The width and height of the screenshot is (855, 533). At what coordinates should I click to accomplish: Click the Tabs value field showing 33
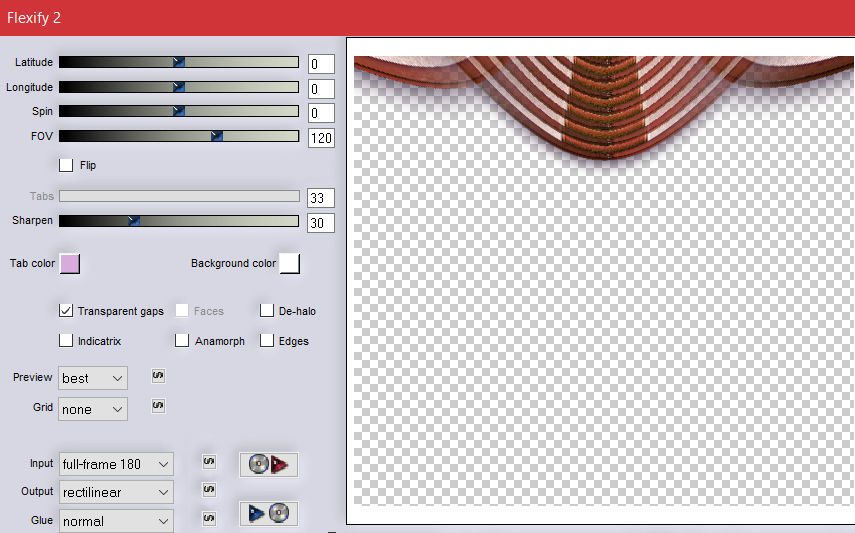click(321, 197)
